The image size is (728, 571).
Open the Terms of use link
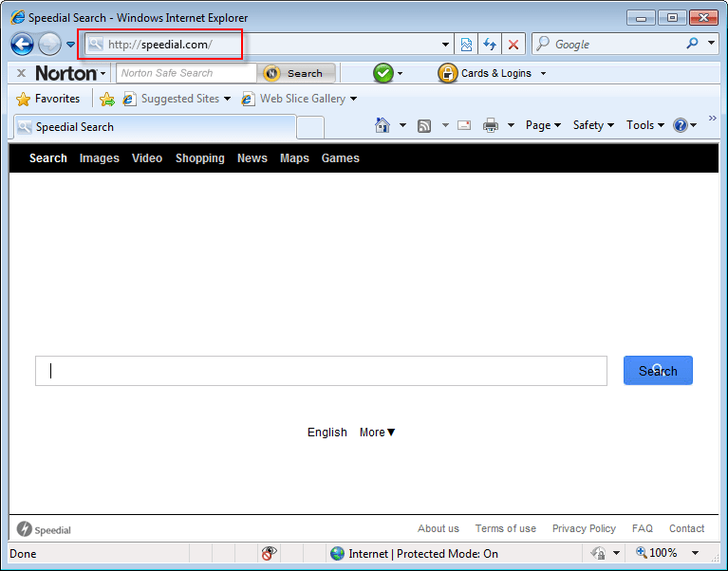point(506,528)
